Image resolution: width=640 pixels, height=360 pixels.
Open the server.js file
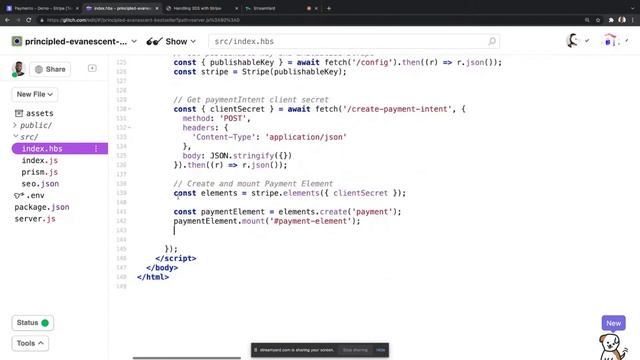(35, 219)
